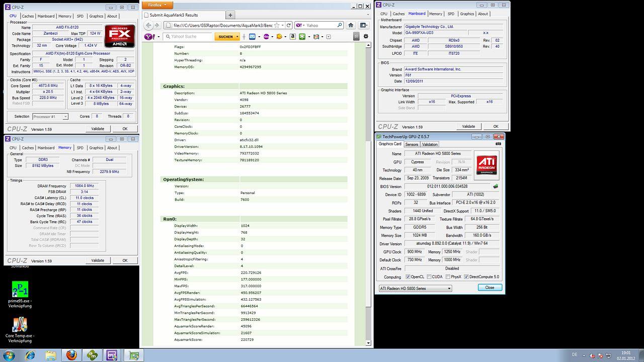Open Yahoo toolbar settings gear
The width and height of the screenshot is (644, 362).
(x=366, y=36)
